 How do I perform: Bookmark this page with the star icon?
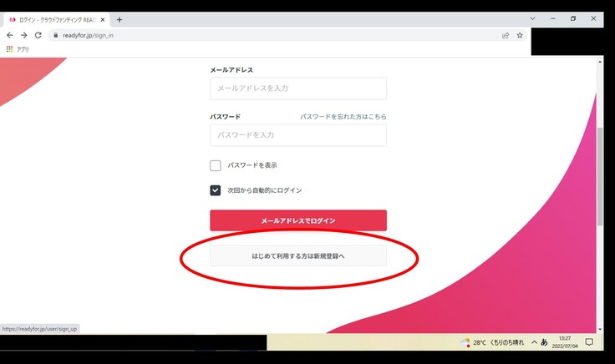520,35
